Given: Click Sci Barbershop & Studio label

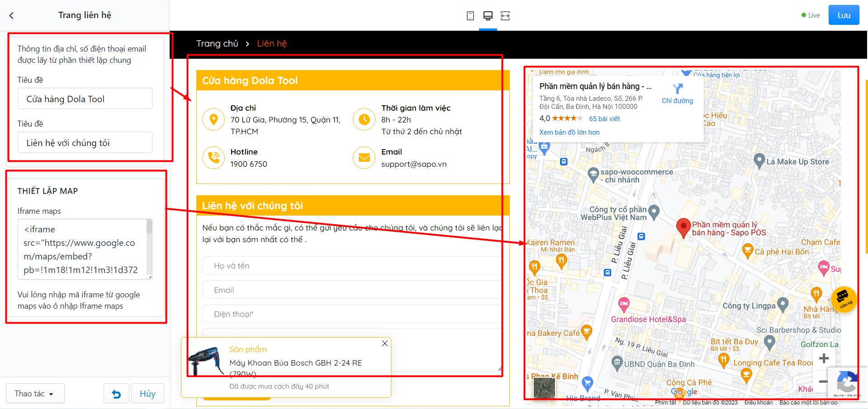Looking at the screenshot, I should point(799,330).
